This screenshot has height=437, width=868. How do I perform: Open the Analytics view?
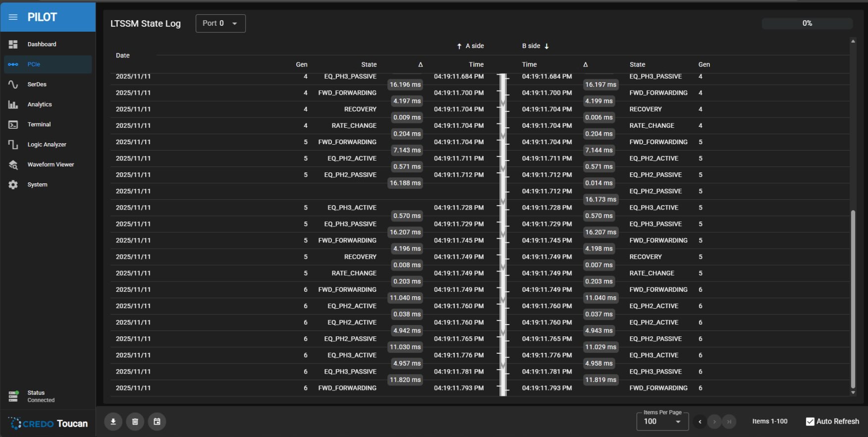pos(40,105)
